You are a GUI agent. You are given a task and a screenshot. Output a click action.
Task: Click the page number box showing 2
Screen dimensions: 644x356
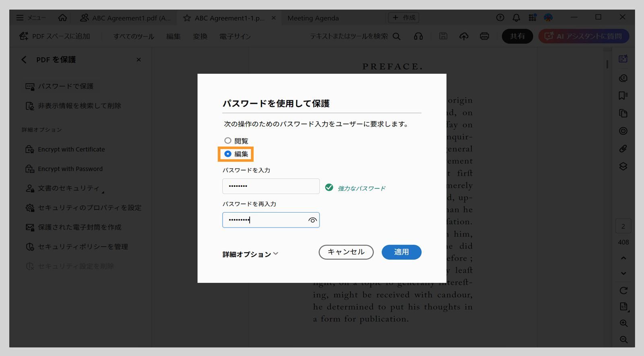[x=623, y=226]
